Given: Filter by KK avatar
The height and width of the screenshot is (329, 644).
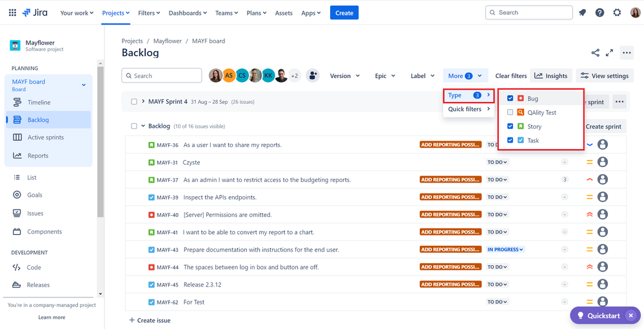Looking at the screenshot, I should [269, 75].
